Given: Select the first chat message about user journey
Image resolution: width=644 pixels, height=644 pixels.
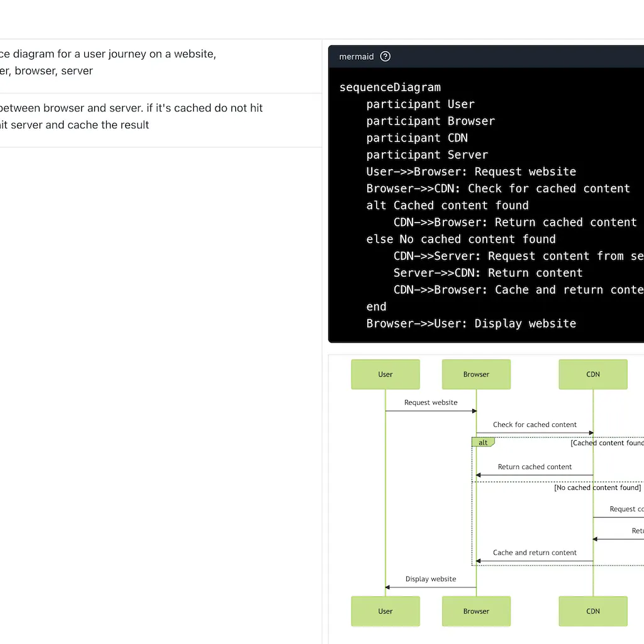Looking at the screenshot, I should tap(107, 62).
